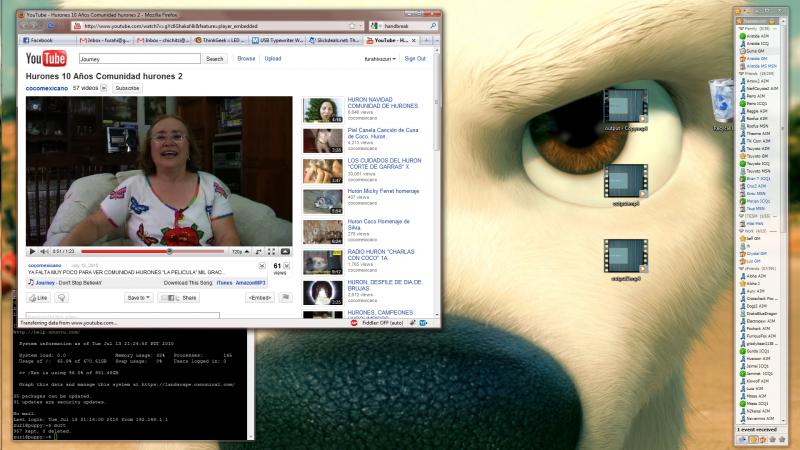Click the Subscribe button
Screen dimensions: 800x450
coord(128,88)
